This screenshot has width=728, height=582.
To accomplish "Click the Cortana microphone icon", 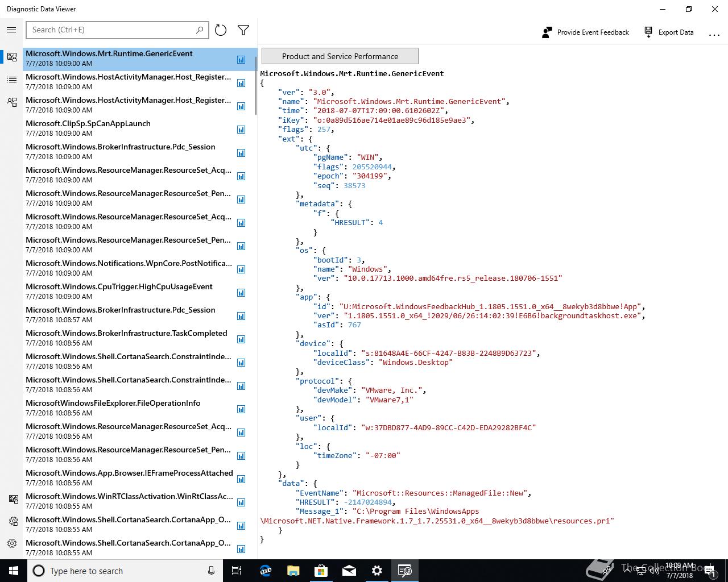I will click(x=211, y=571).
